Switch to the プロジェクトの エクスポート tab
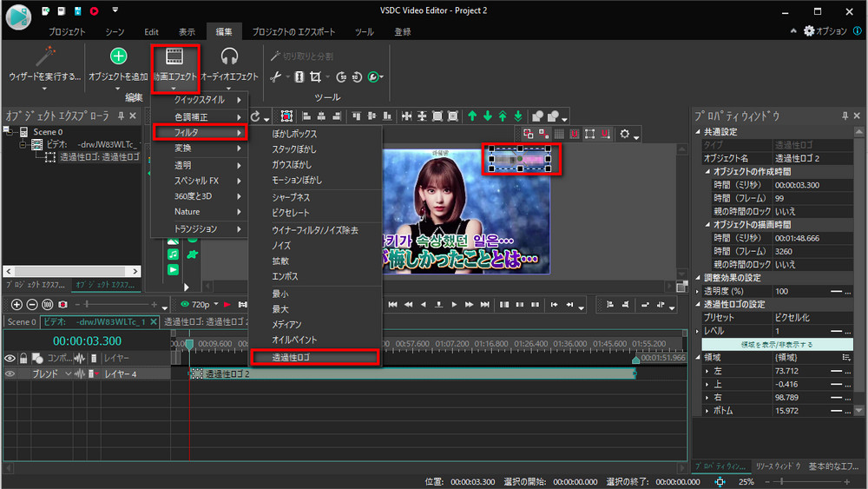868x489 pixels. tap(293, 32)
